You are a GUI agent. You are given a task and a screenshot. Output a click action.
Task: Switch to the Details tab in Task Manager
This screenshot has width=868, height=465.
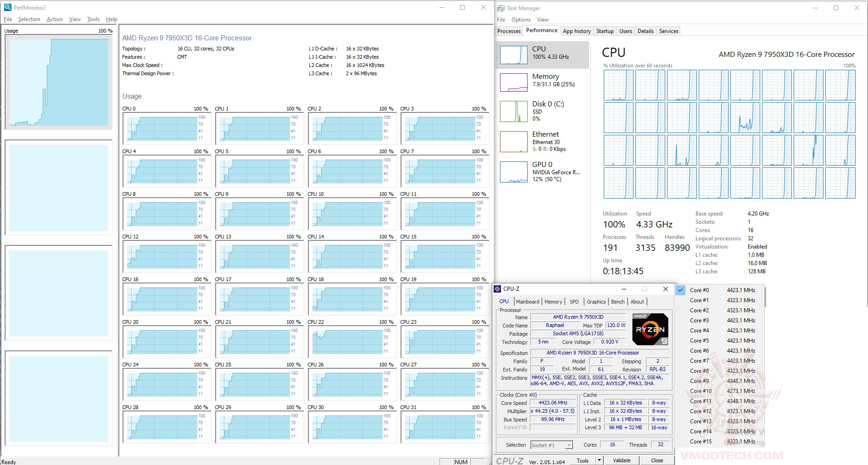pos(645,31)
